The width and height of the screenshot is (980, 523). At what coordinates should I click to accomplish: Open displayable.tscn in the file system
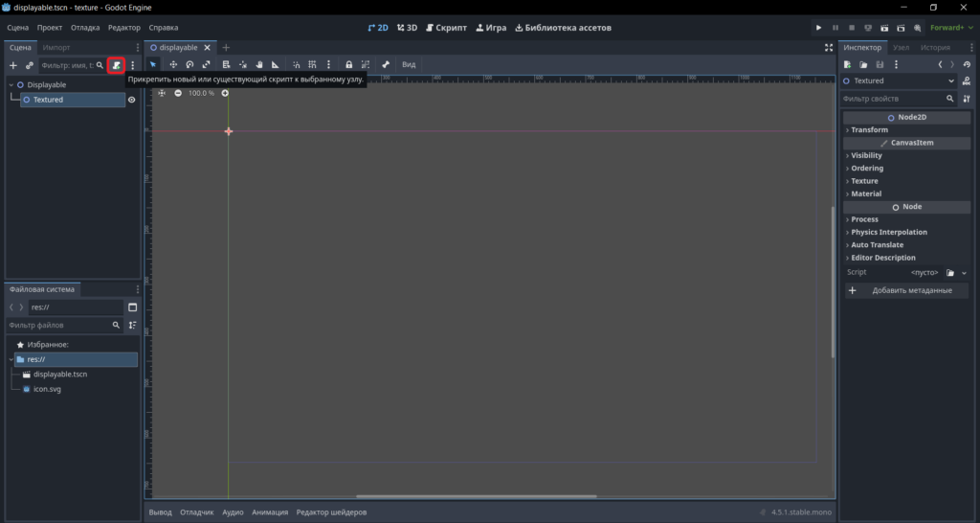click(60, 375)
